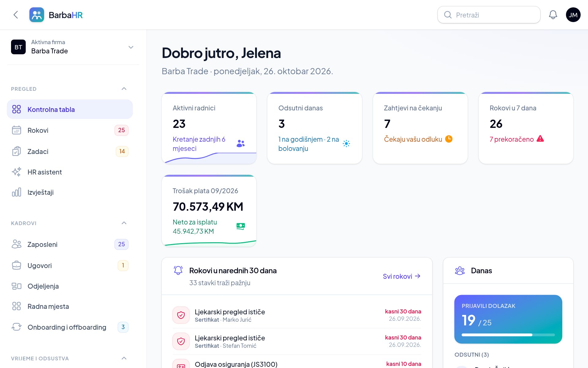Click the Ugovori briefcase icon
588x368 pixels.
[x=17, y=265]
